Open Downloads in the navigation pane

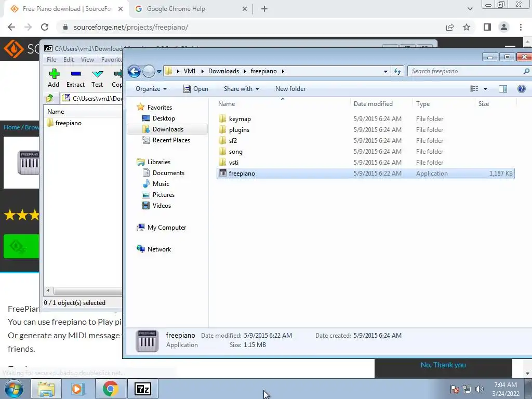point(168,129)
